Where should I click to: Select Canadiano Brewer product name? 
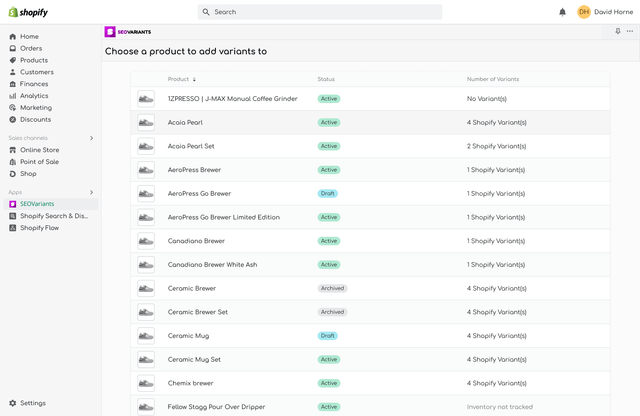pos(196,241)
